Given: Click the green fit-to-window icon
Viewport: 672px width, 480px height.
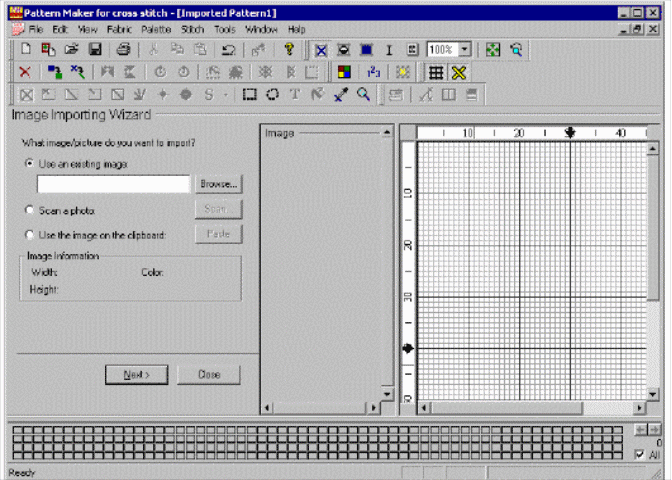Looking at the screenshot, I should pyautogui.click(x=493, y=50).
